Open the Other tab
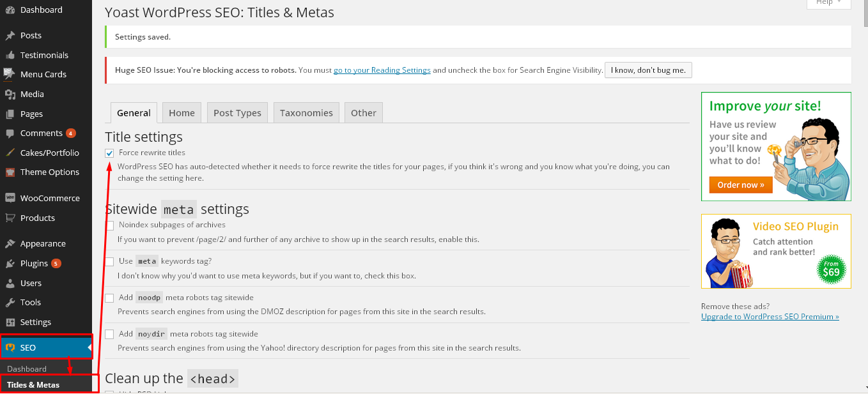 tap(364, 113)
